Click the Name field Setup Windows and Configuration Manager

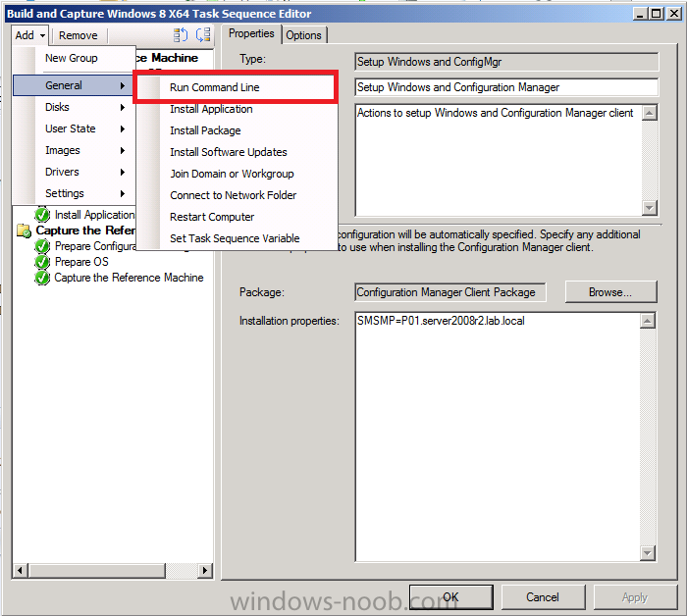pos(506,87)
